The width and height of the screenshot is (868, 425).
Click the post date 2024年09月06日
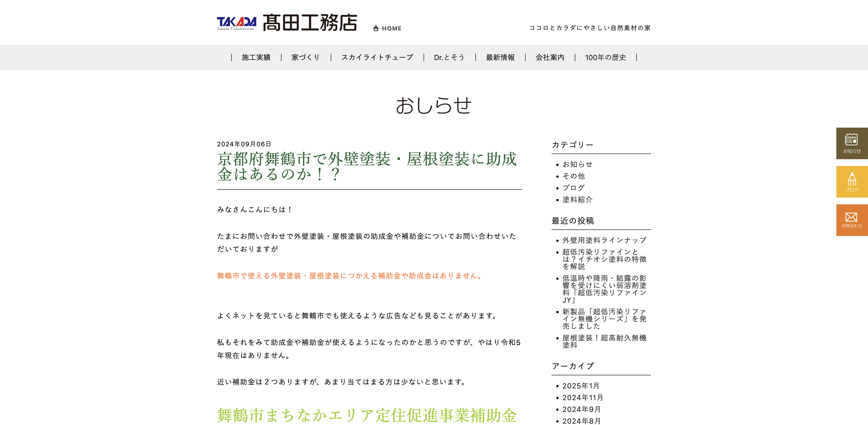pyautogui.click(x=244, y=144)
